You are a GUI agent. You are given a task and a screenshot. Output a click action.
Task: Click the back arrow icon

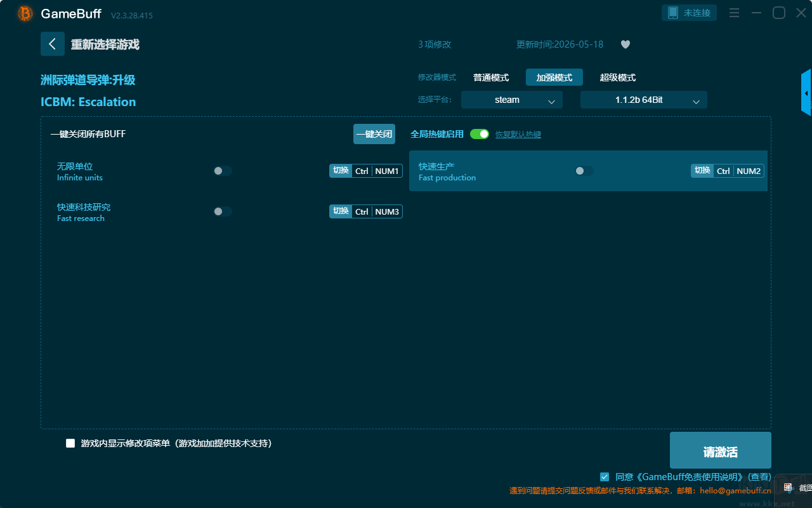tap(53, 44)
